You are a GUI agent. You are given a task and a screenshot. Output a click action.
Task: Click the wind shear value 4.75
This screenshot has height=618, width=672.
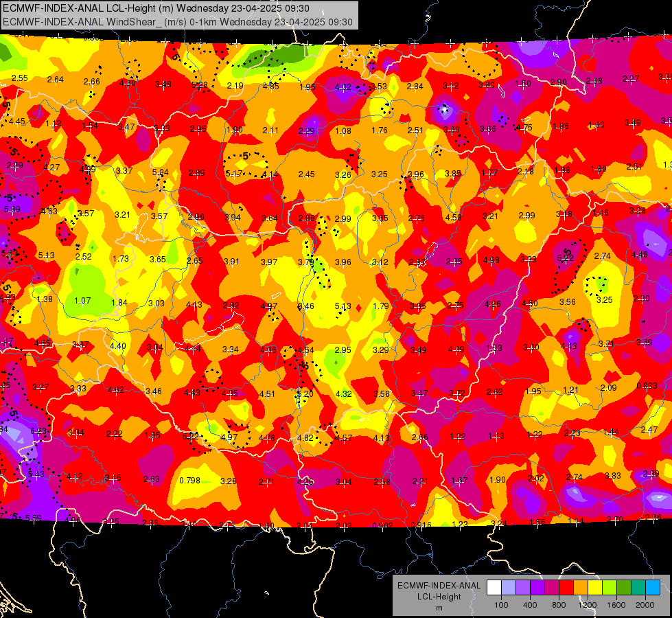coord(524,127)
